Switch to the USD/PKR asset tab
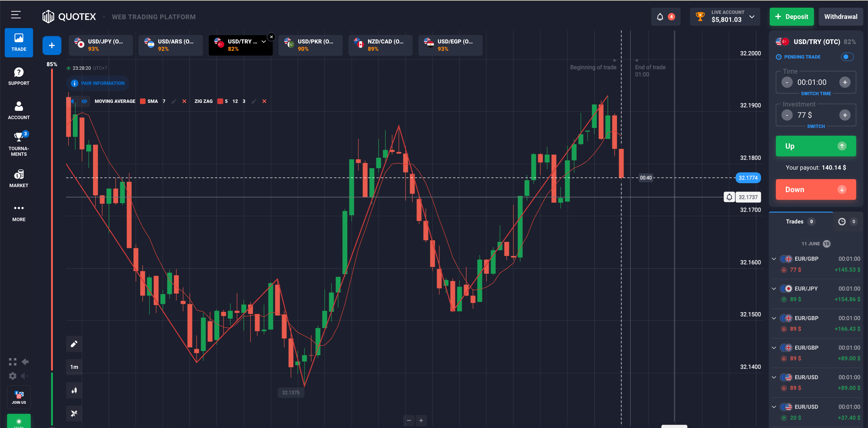This screenshot has height=428, width=868. click(310, 45)
